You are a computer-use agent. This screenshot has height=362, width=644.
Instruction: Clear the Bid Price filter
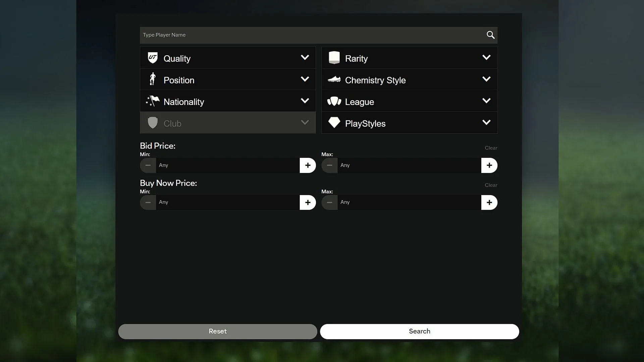(x=490, y=147)
